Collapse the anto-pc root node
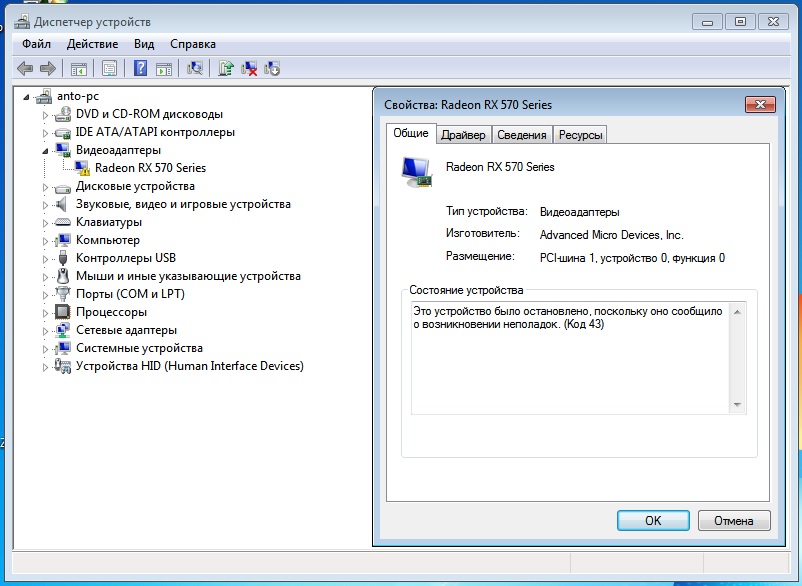This screenshot has width=802, height=586. 27,97
